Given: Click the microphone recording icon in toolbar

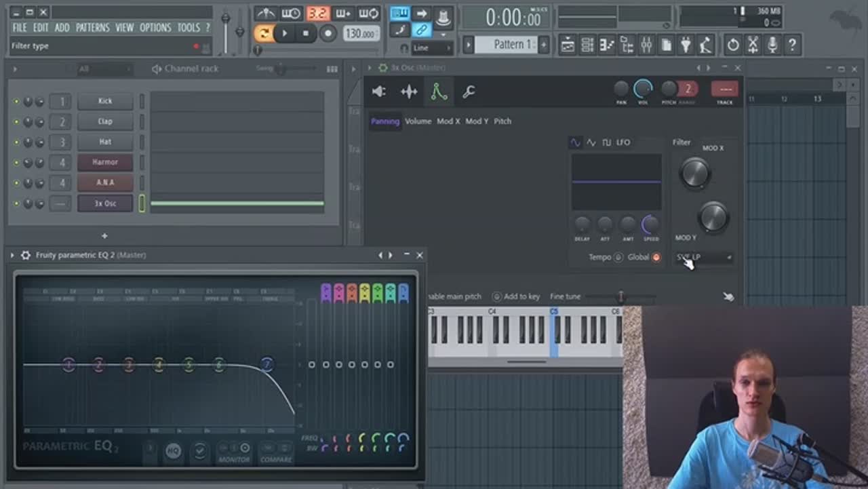Looking at the screenshot, I should pyautogui.click(x=772, y=45).
